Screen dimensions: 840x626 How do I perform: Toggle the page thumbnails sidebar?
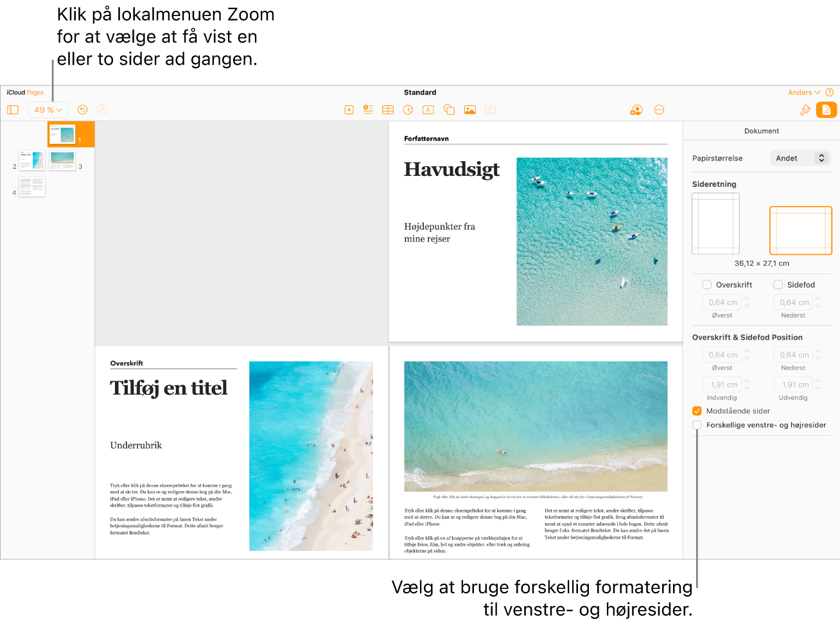[13, 110]
